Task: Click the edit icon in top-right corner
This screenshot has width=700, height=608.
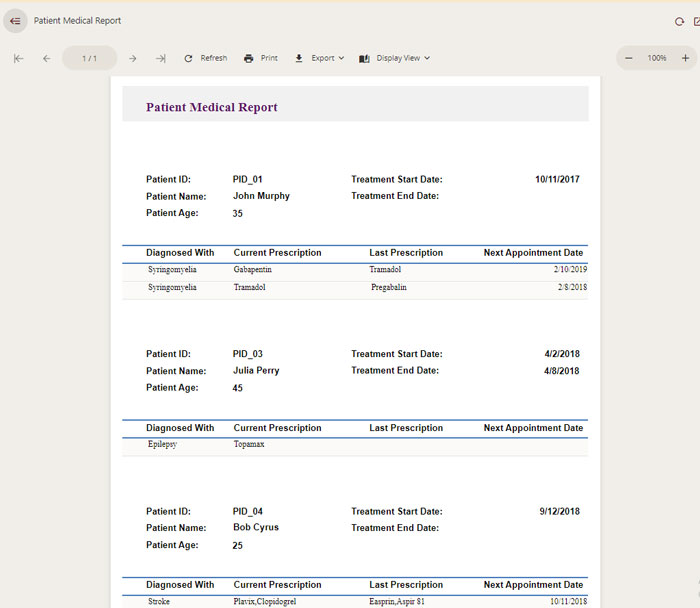Action: pos(696,21)
